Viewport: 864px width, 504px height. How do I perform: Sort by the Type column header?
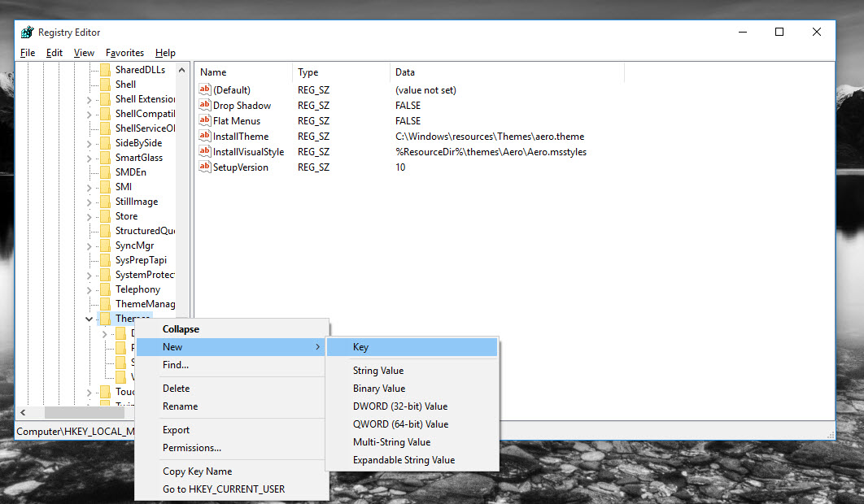(308, 72)
